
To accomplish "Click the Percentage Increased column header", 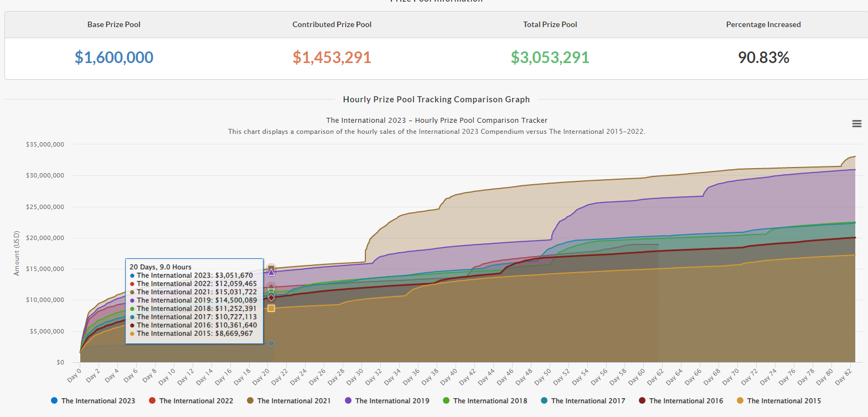I will tap(763, 24).
